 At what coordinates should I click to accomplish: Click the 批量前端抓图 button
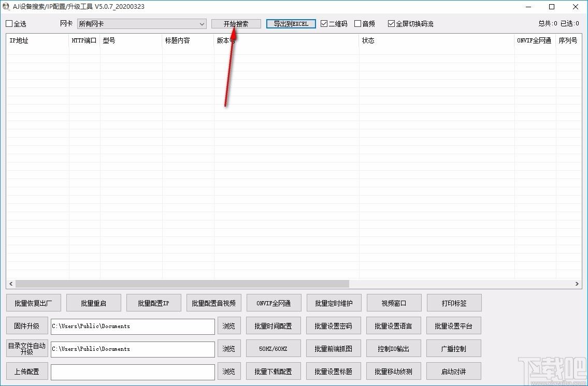click(x=334, y=349)
